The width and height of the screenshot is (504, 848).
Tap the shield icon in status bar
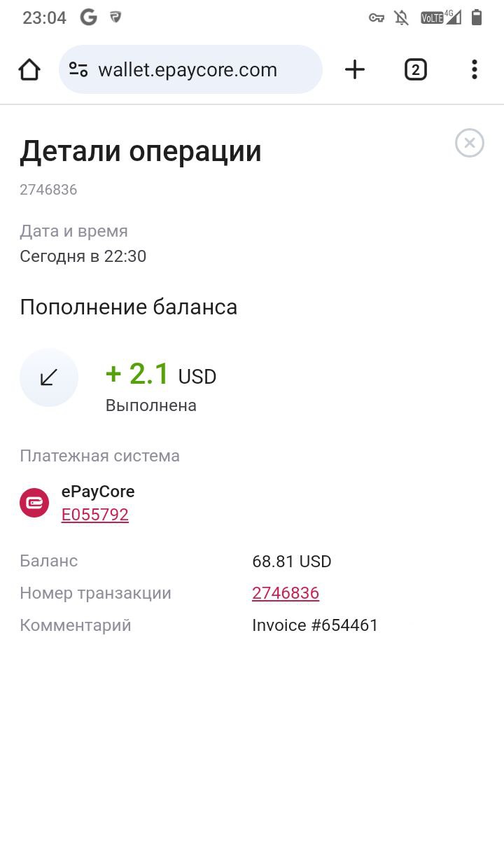tap(115, 18)
